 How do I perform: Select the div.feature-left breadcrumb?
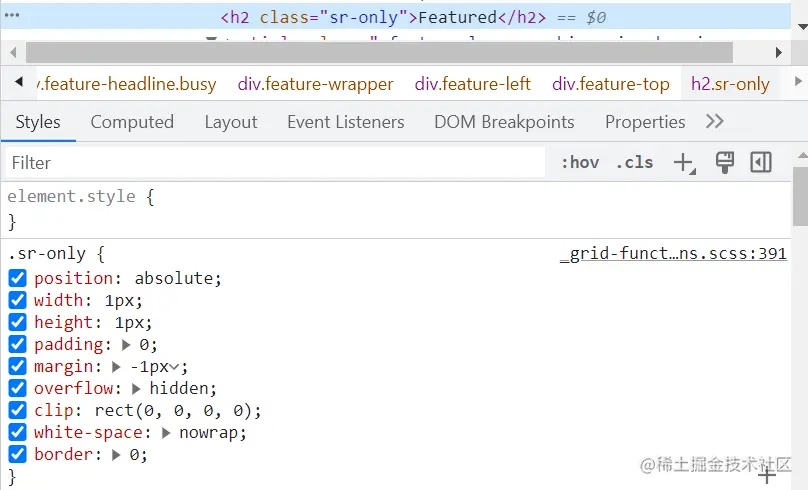[473, 84]
